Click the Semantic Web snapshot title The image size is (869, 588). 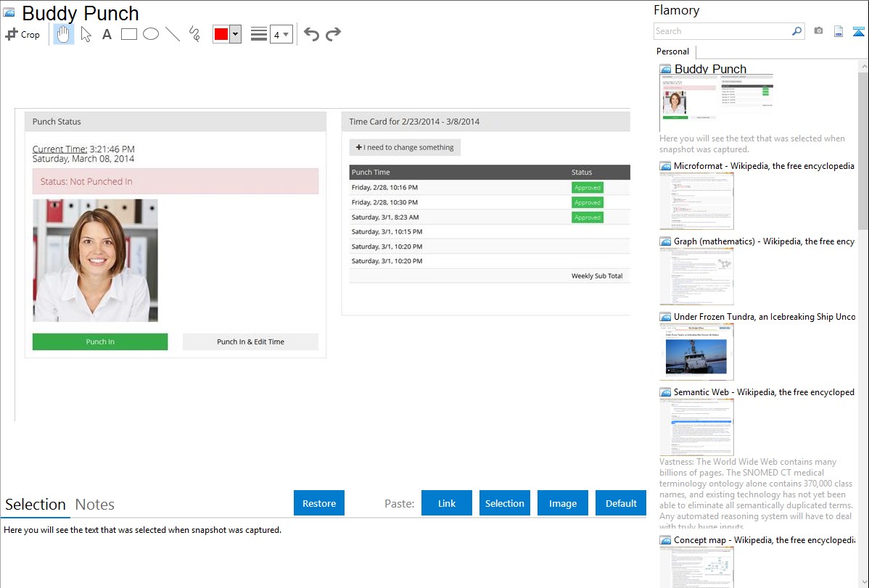[x=764, y=392]
